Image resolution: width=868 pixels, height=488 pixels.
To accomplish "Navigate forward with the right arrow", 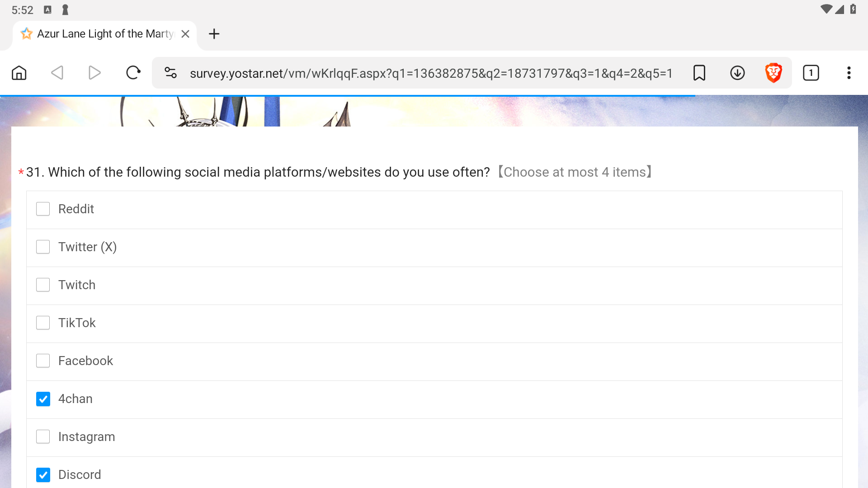I will pos(94,73).
